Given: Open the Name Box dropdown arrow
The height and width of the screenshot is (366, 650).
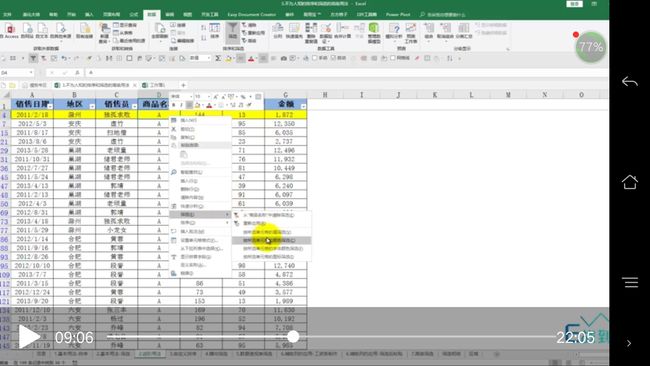Looking at the screenshot, I should point(31,73).
